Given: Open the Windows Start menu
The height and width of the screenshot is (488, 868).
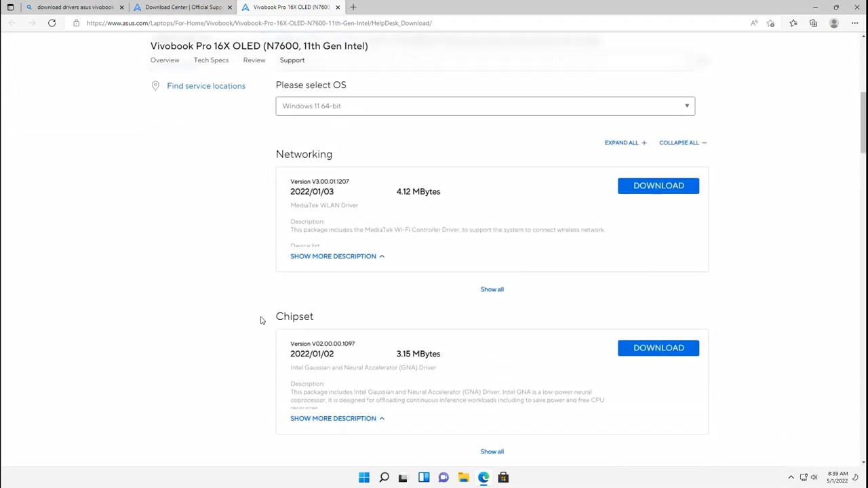Looking at the screenshot, I should 364,478.
